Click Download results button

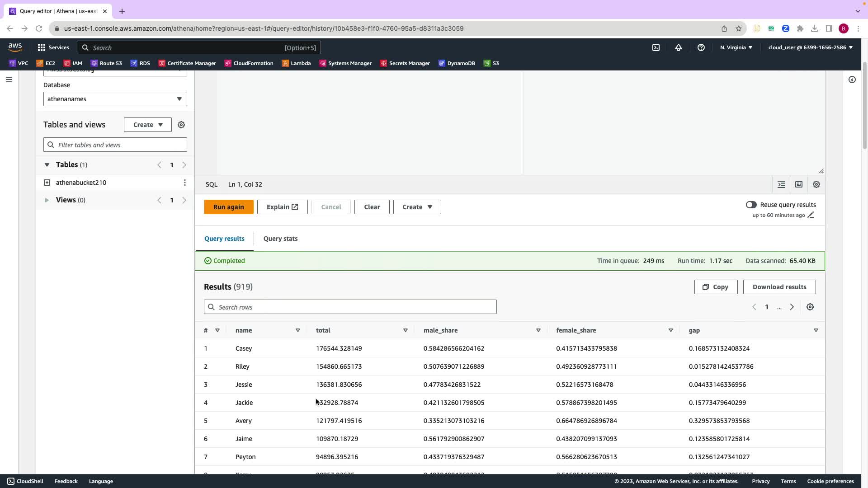(x=779, y=287)
